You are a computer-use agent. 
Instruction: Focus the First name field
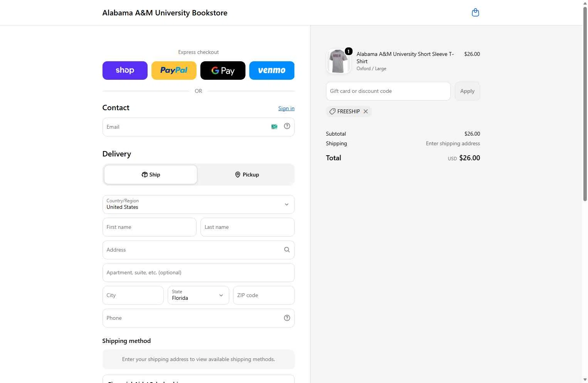click(150, 227)
